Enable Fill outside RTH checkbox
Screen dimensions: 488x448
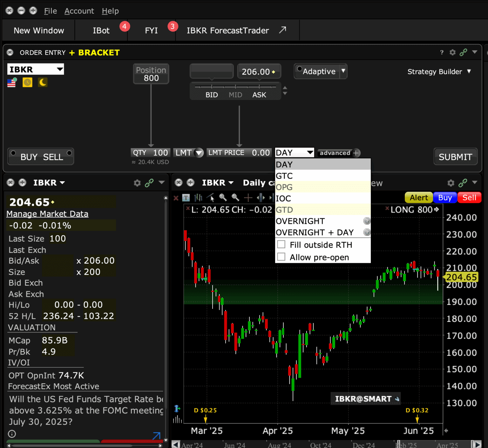point(281,244)
